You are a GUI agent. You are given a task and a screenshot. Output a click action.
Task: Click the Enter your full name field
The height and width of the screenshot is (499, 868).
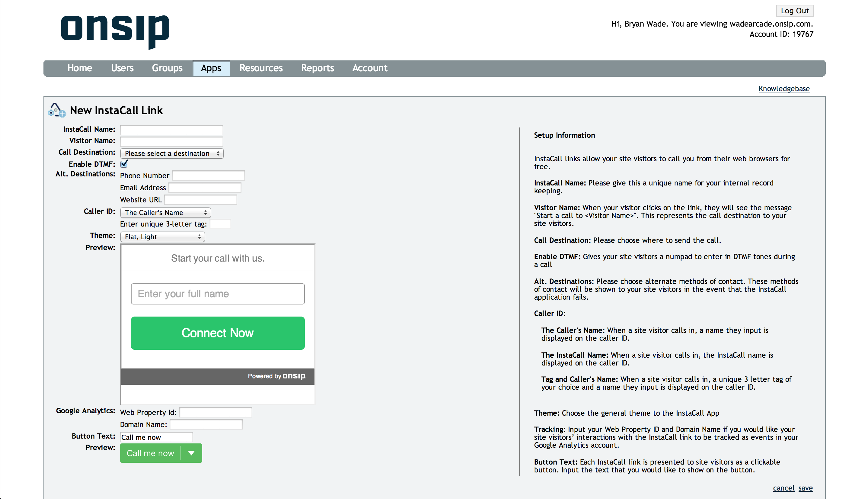(218, 294)
